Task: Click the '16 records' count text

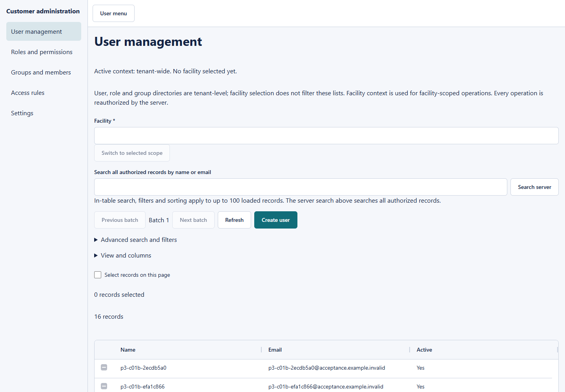Action: point(109,316)
